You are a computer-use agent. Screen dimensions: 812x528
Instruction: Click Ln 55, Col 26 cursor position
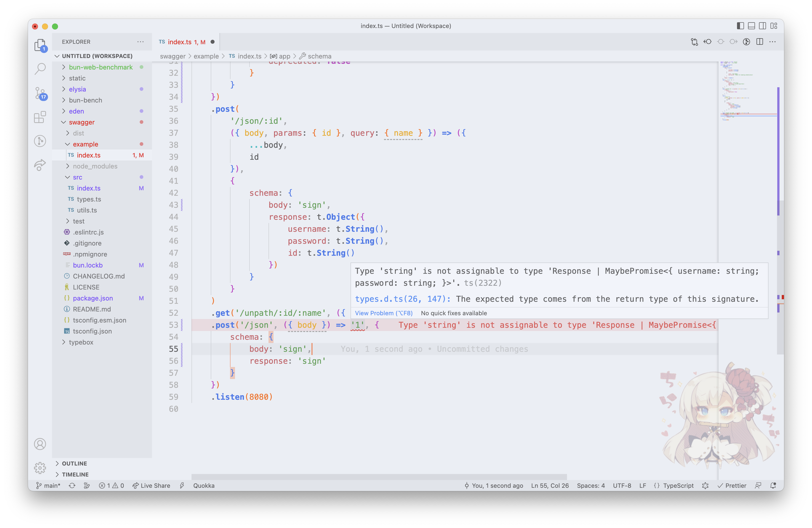tap(550, 485)
